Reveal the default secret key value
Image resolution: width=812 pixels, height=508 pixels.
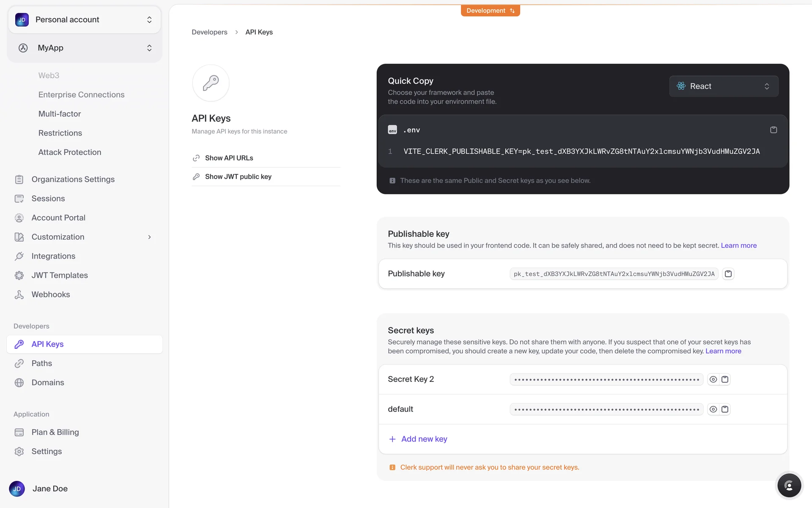point(713,409)
